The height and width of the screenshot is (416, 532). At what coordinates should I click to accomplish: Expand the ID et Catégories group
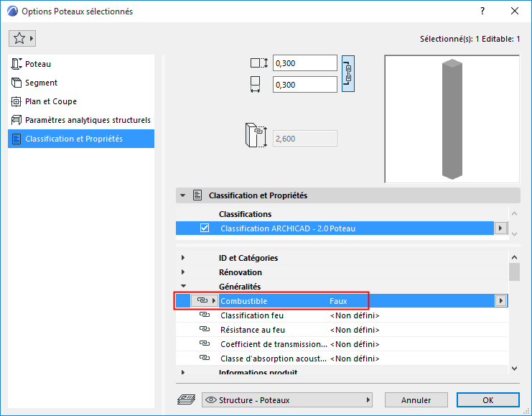pos(183,258)
